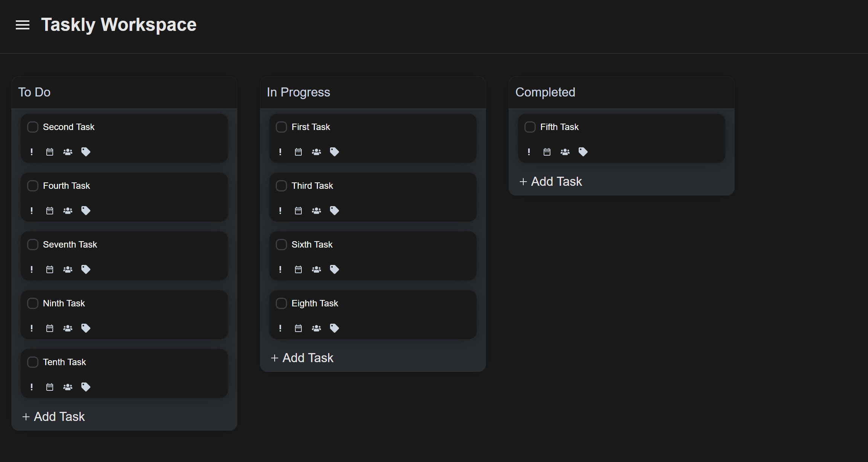Image resolution: width=868 pixels, height=462 pixels.
Task: Click the assignee icon on Tenth Task
Action: point(68,386)
